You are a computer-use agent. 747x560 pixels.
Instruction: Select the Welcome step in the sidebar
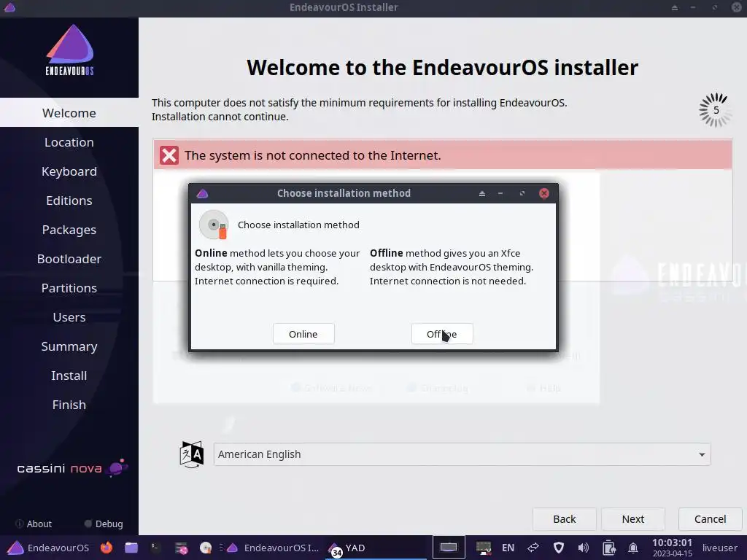tap(69, 113)
